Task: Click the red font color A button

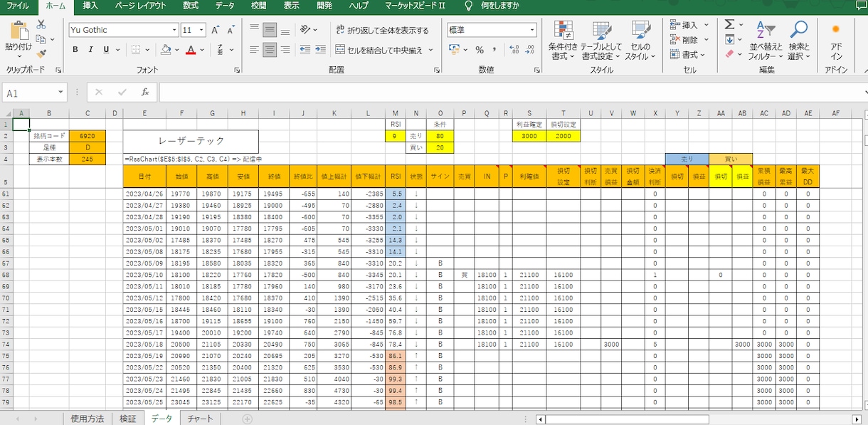Action: [x=190, y=50]
